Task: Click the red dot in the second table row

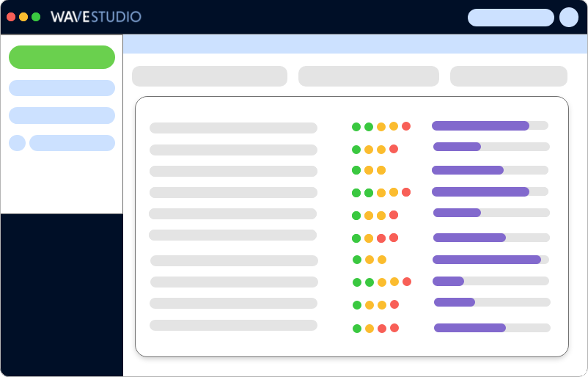Action: pyautogui.click(x=394, y=149)
